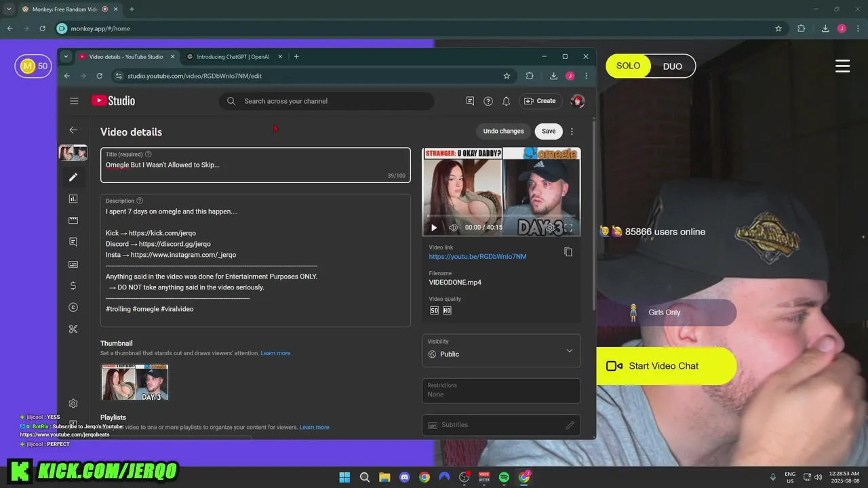The image size is (868, 488).
Task: Open the YouTube Studio hamburger menu
Action: pyautogui.click(x=74, y=101)
